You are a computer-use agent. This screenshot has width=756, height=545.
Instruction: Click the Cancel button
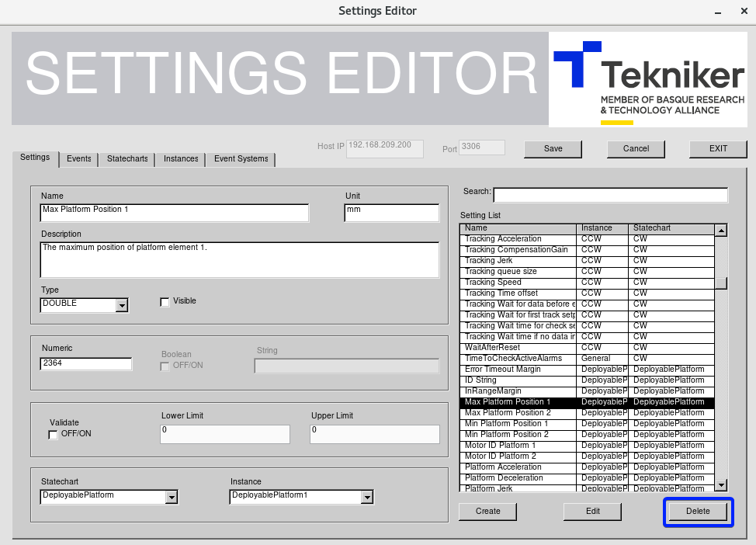tap(636, 149)
